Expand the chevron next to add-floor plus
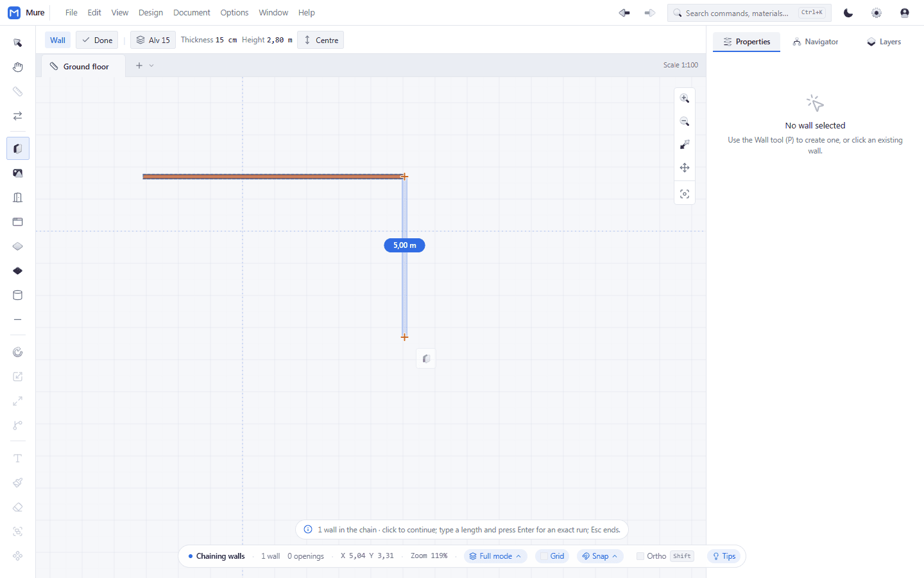This screenshot has height=578, width=924. (x=151, y=66)
